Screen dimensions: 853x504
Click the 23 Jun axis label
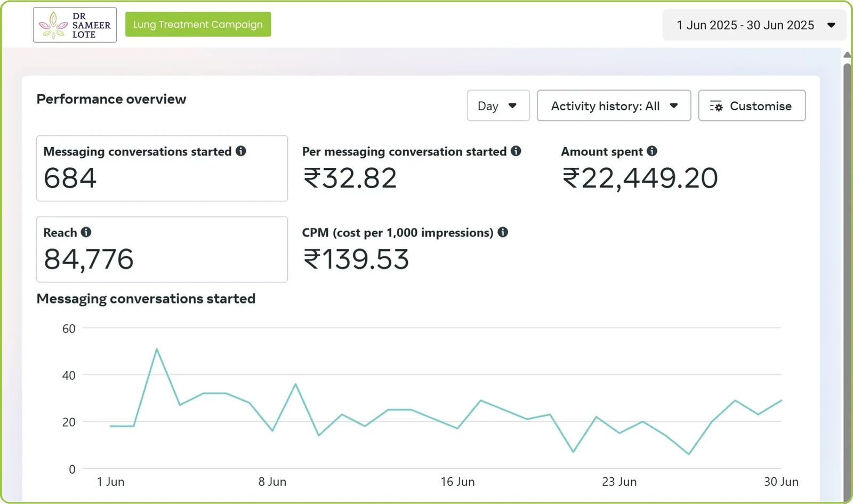click(619, 482)
